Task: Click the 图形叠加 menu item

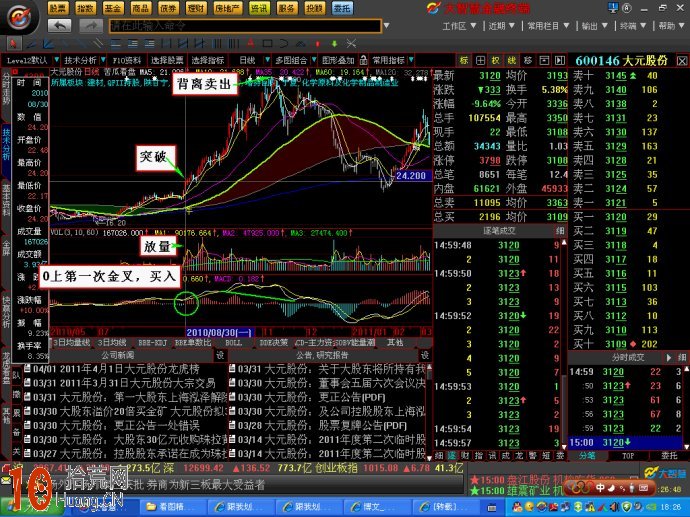Action: (338, 60)
